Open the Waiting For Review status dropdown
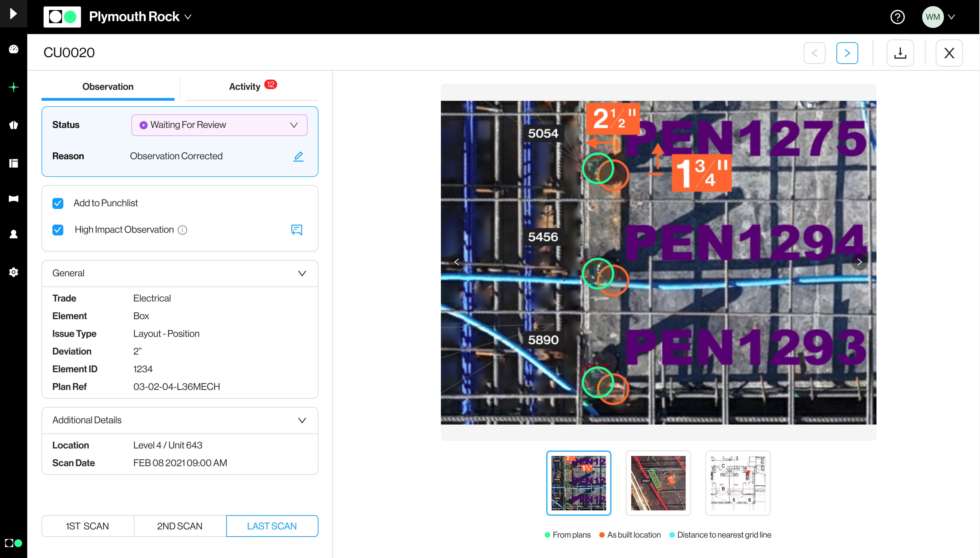Viewport: 980px width, 558px height. tap(219, 125)
